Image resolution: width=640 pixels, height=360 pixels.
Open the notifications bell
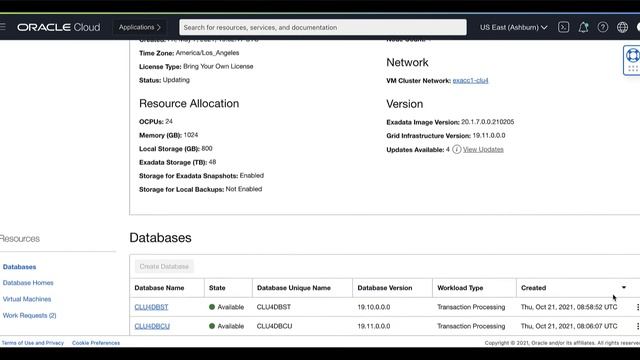[583, 27]
